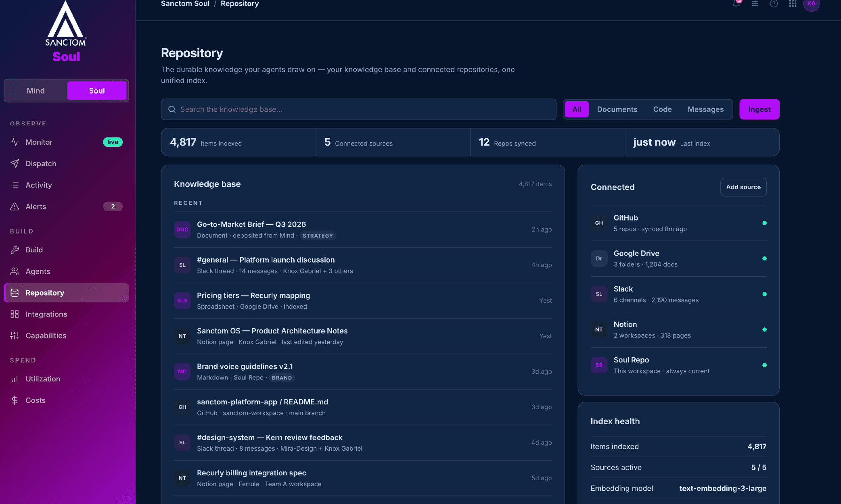Click the Sanctom Soul logo

66,31
